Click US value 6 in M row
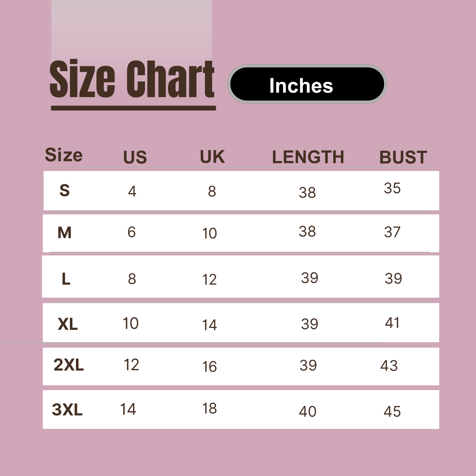Image resolution: width=476 pixels, height=476 pixels. pyautogui.click(x=131, y=232)
